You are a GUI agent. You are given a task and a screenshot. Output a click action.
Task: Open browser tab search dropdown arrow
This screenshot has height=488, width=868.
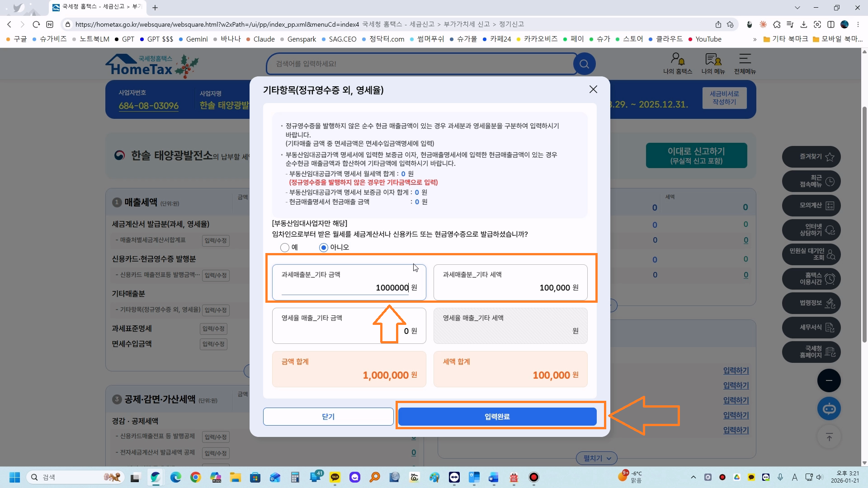click(x=797, y=8)
